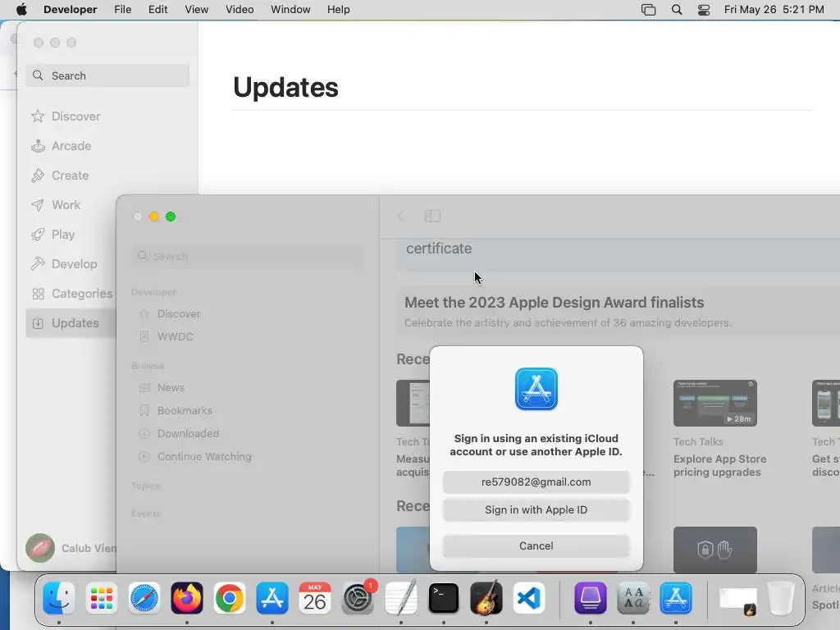Open Continue Watching in Developer sidebar
Viewport: 840px width, 630px height.
point(203,456)
